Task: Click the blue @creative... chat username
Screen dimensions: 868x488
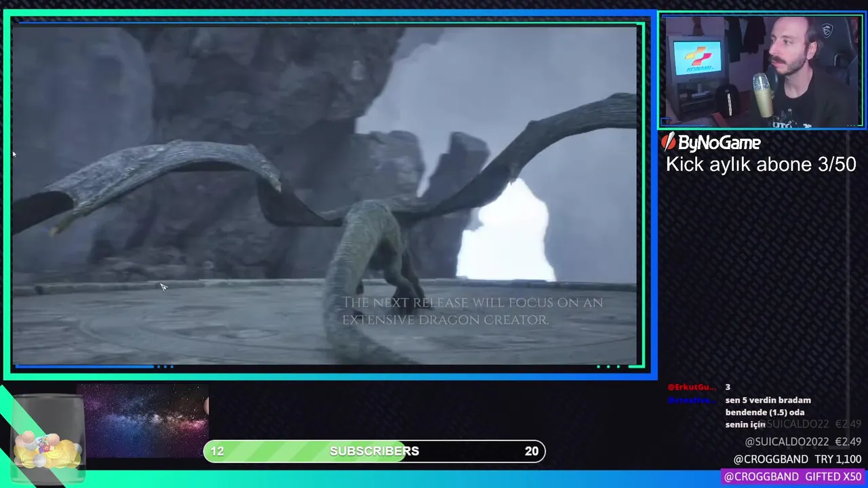Action: pos(691,400)
